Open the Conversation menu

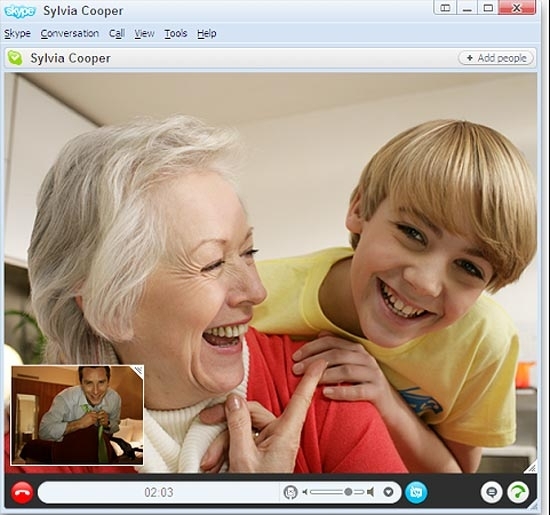(69, 34)
